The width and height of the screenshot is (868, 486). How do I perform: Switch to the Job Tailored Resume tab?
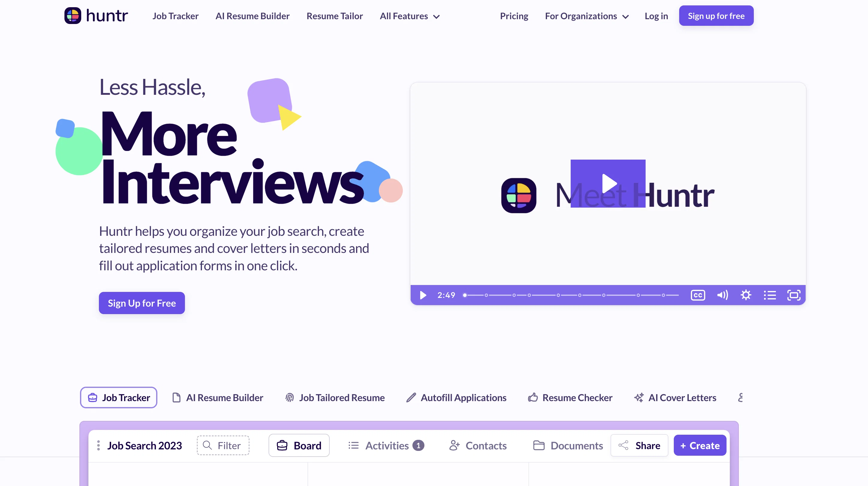click(335, 397)
